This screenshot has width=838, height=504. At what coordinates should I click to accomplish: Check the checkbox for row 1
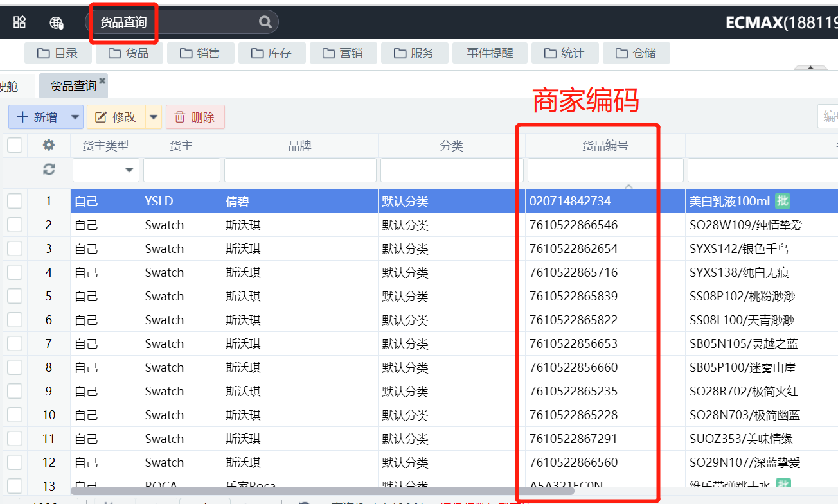[15, 202]
